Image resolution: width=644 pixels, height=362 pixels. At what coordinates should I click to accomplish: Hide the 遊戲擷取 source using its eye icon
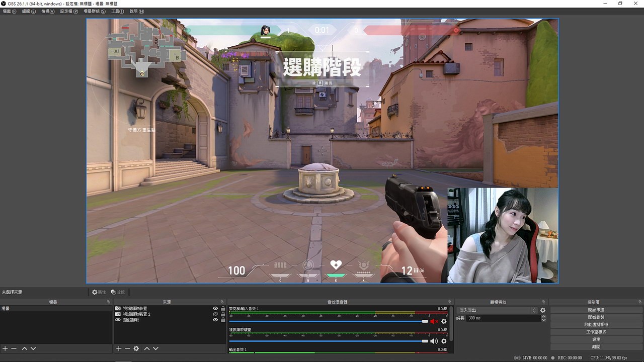[x=215, y=320]
